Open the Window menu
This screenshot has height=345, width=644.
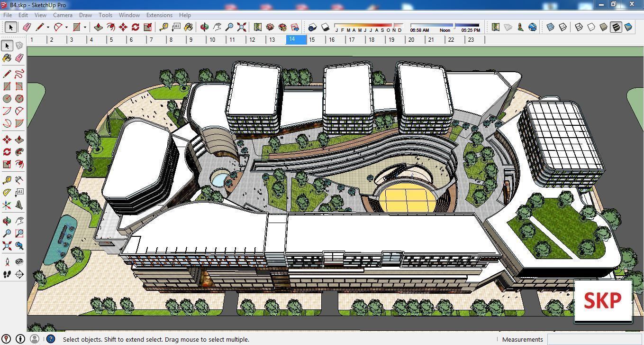[x=129, y=15]
